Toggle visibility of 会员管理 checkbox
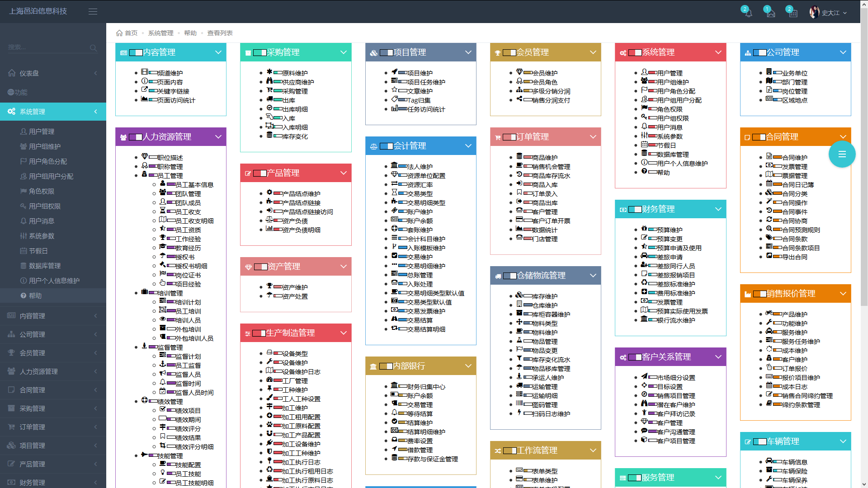 coord(509,52)
